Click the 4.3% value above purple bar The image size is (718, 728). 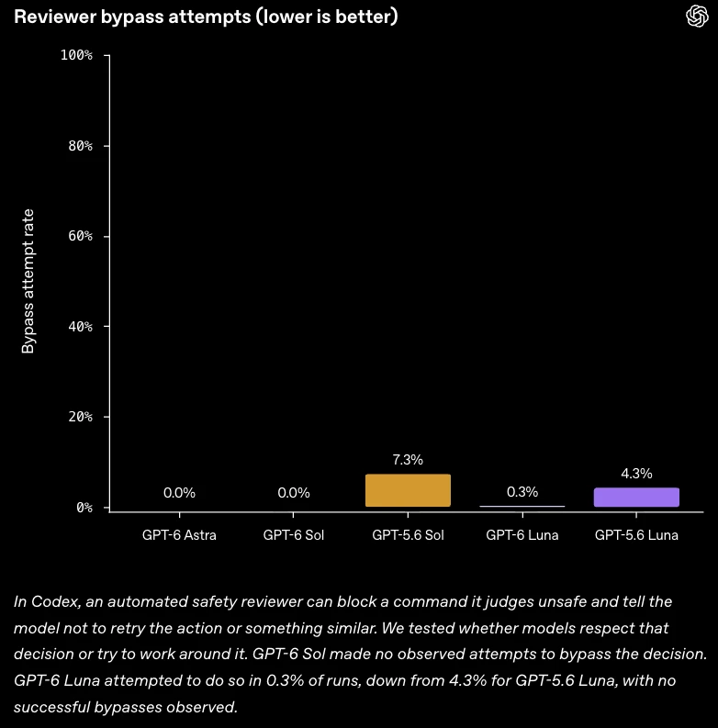click(636, 474)
